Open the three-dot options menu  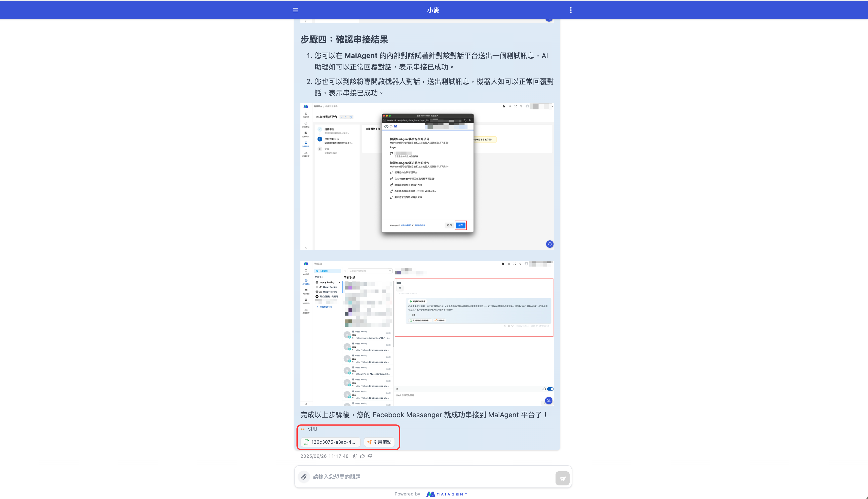[x=570, y=10]
